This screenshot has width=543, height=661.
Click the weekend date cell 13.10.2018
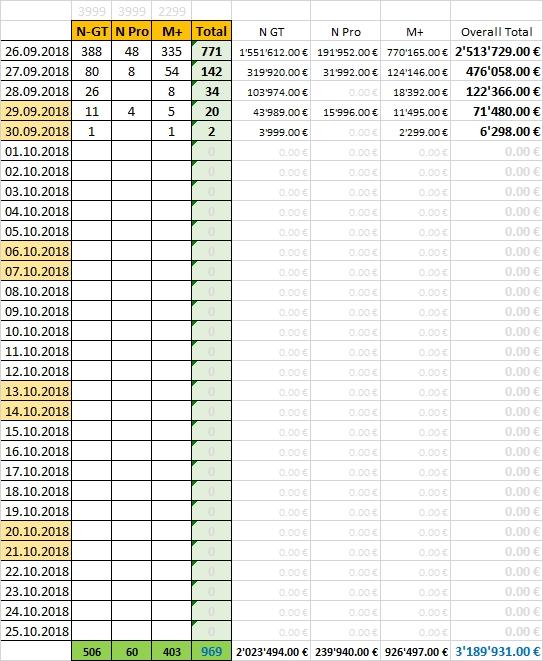click(x=36, y=391)
